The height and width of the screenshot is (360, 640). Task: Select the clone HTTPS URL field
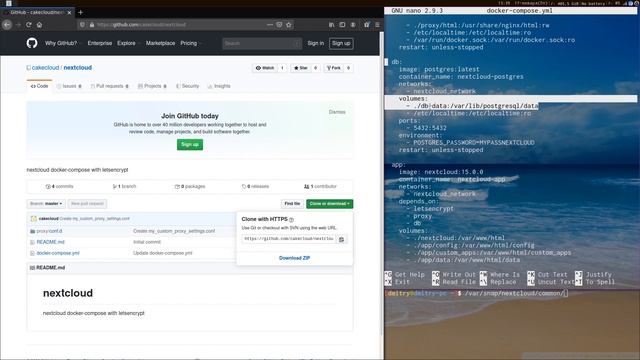(x=289, y=239)
